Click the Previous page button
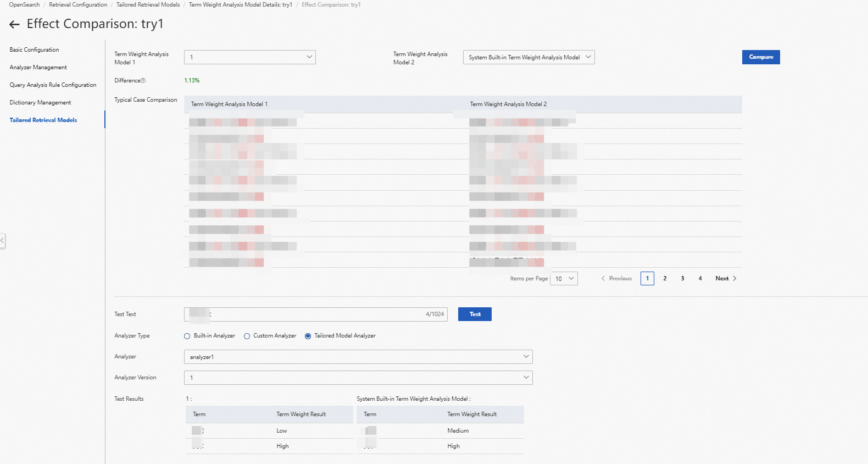This screenshot has height=464, width=868. click(616, 279)
